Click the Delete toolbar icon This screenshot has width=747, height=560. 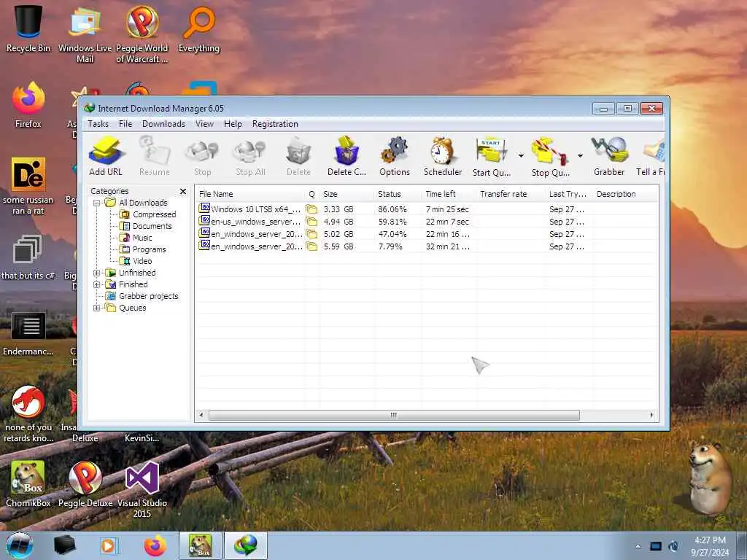tap(298, 156)
